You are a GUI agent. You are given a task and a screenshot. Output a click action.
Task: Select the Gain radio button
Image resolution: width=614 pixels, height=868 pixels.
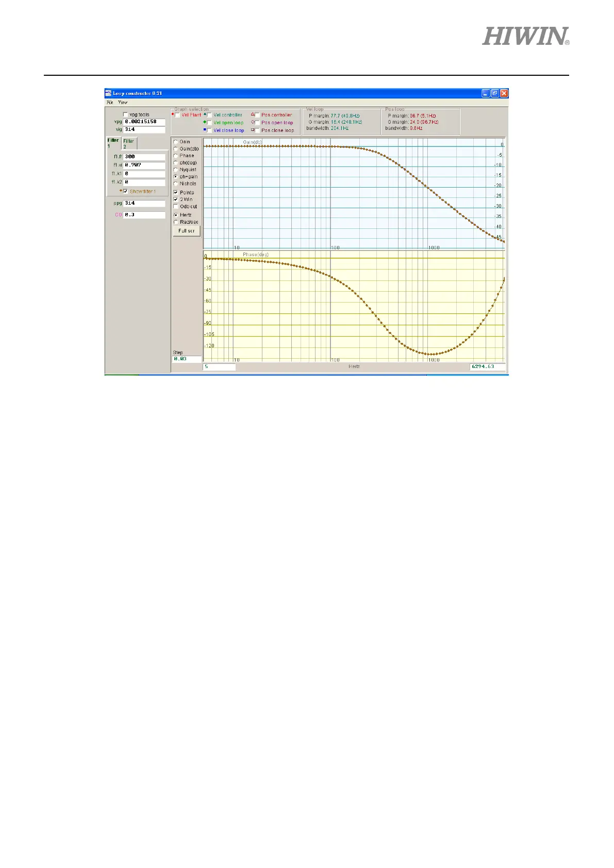click(176, 142)
